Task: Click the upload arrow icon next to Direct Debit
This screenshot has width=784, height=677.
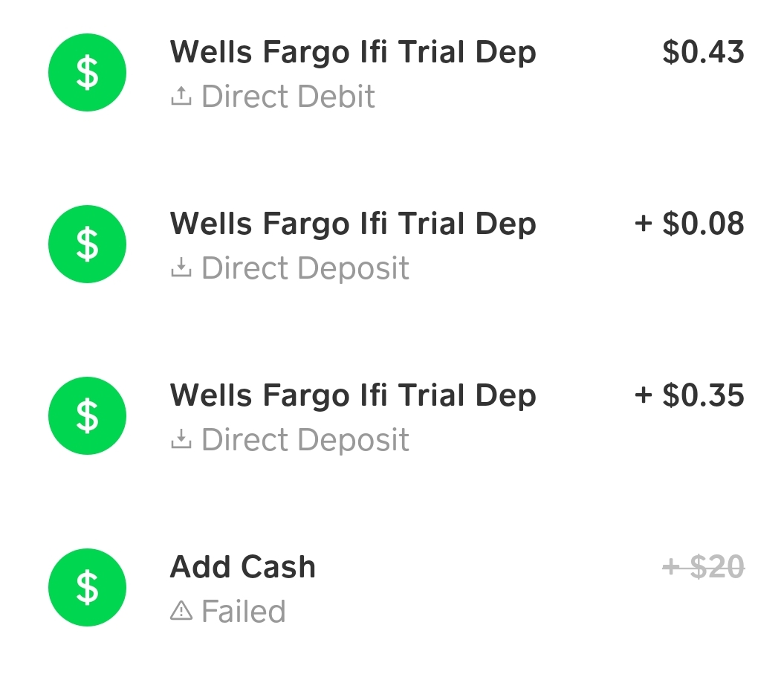Action: coord(181,97)
